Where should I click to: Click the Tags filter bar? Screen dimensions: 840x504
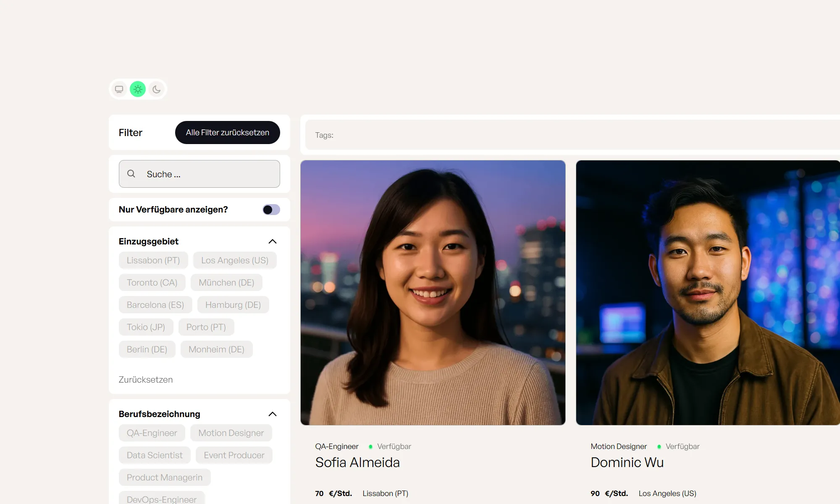coord(571,135)
